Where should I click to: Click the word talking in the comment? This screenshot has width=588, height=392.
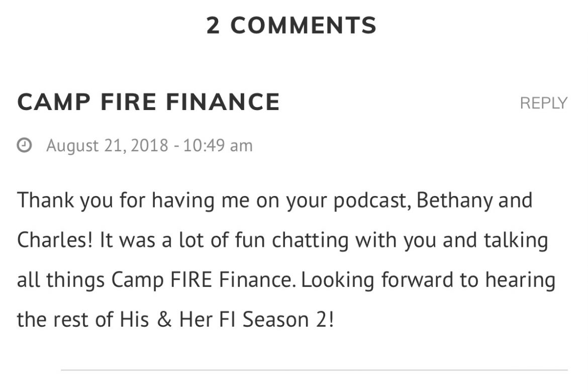[516, 240]
